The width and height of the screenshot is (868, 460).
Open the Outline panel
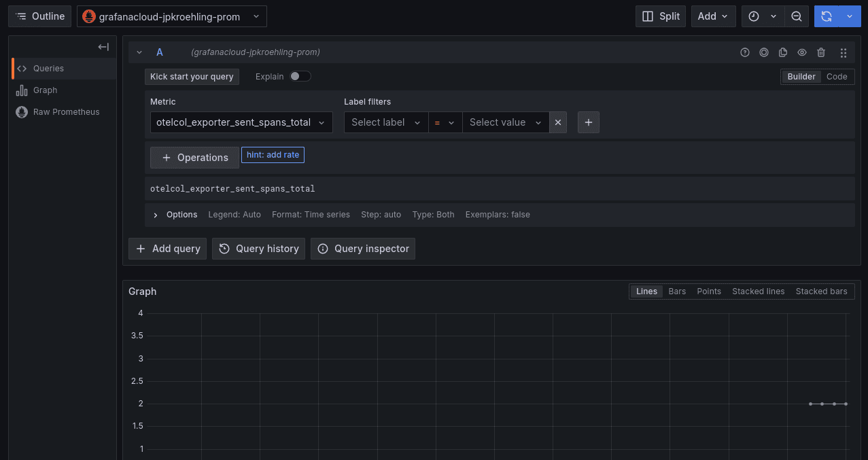point(39,16)
